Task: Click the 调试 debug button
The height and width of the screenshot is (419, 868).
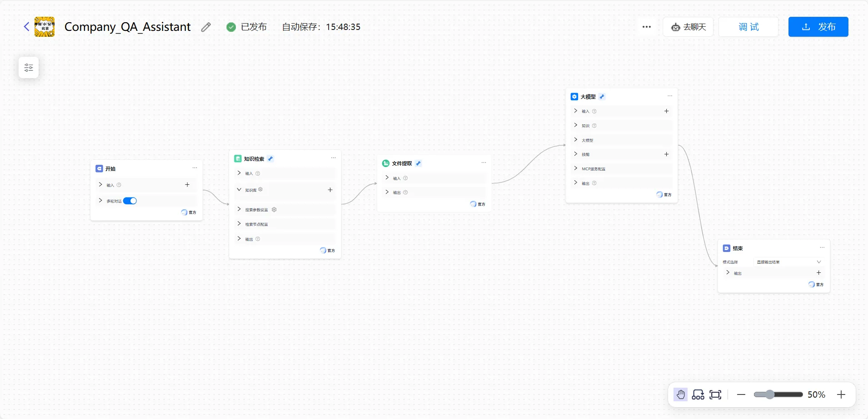Action: point(748,27)
